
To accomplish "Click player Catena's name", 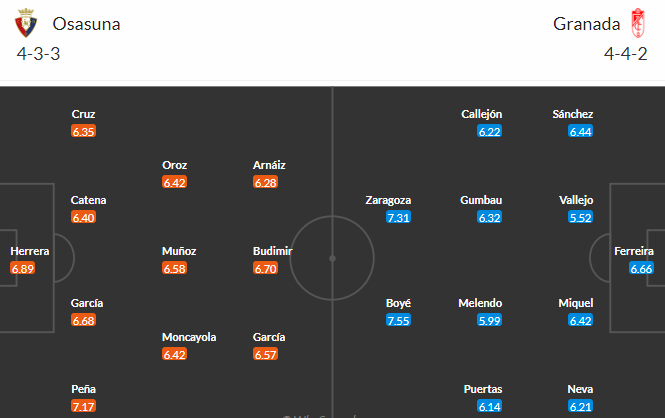I will click(89, 200).
